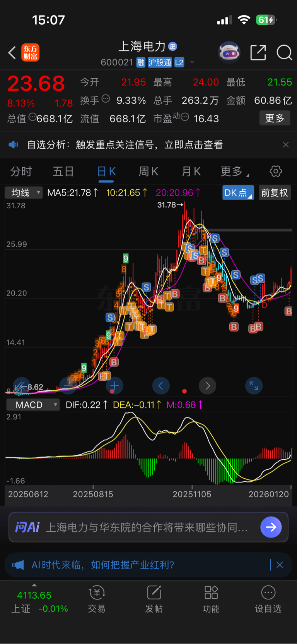Zoom in chart with plus button

[x=114, y=386]
